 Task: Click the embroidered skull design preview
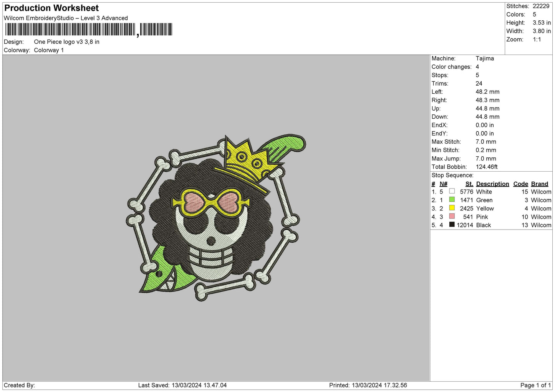[216, 217]
